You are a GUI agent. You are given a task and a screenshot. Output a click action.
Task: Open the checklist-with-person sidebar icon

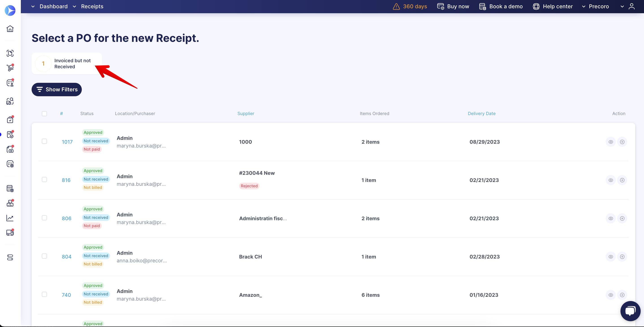pyautogui.click(x=10, y=83)
